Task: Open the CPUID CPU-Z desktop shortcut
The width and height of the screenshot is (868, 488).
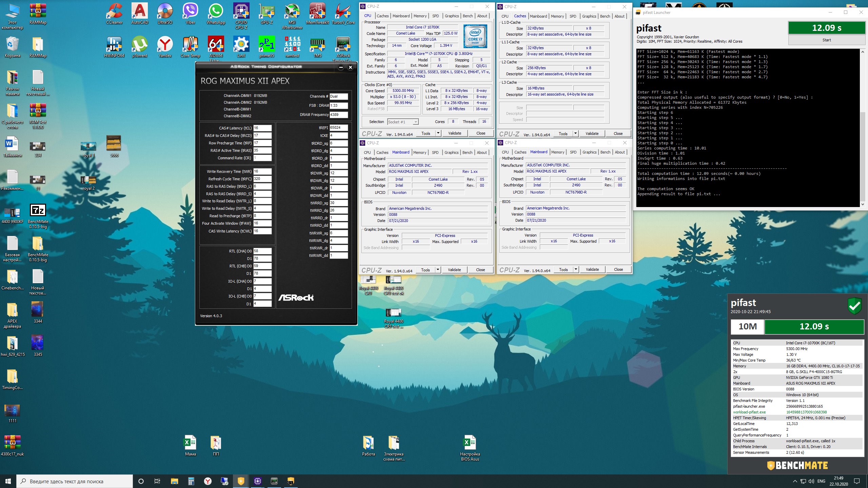Action: pyautogui.click(x=241, y=16)
